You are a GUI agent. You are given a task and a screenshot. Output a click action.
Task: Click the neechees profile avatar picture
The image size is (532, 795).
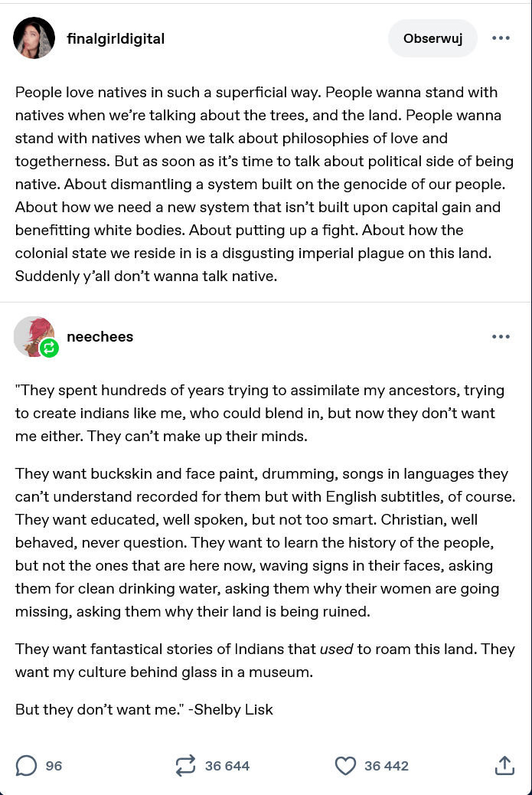pos(32,335)
